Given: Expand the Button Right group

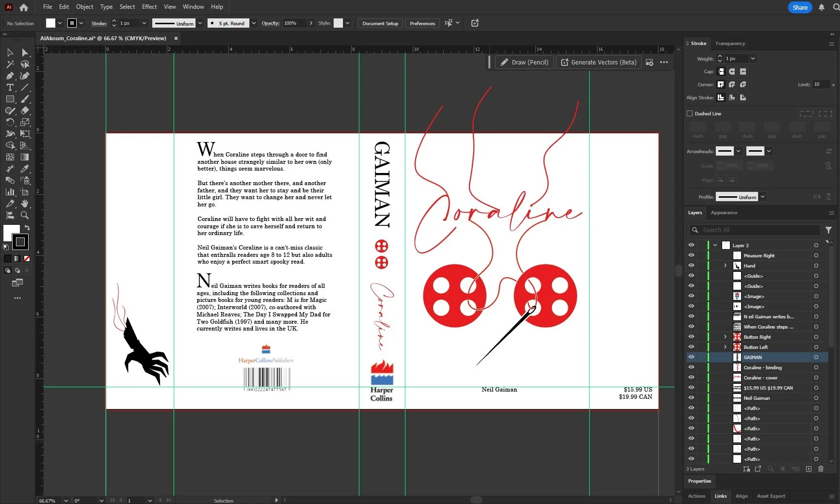Looking at the screenshot, I should (725, 337).
